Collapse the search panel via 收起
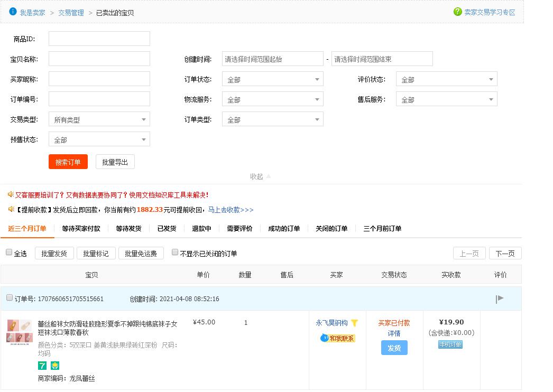The width and height of the screenshot is (553, 392). pos(257,176)
